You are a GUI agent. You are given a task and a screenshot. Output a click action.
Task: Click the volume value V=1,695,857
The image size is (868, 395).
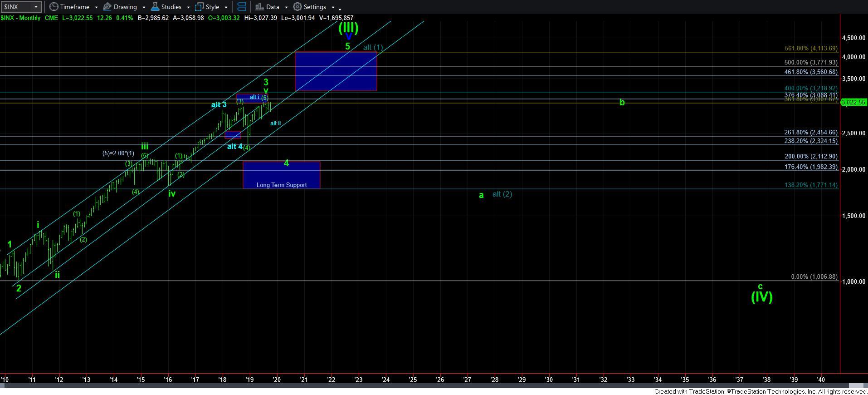pyautogui.click(x=336, y=18)
